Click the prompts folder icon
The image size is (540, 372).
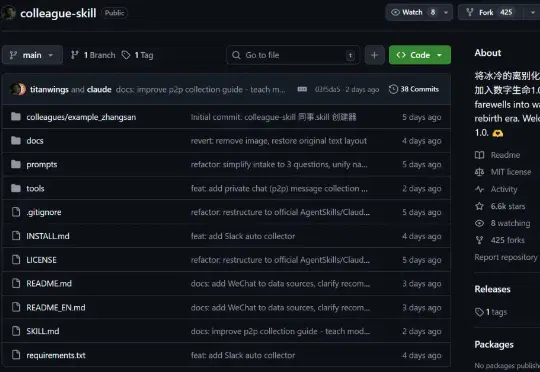coord(16,164)
